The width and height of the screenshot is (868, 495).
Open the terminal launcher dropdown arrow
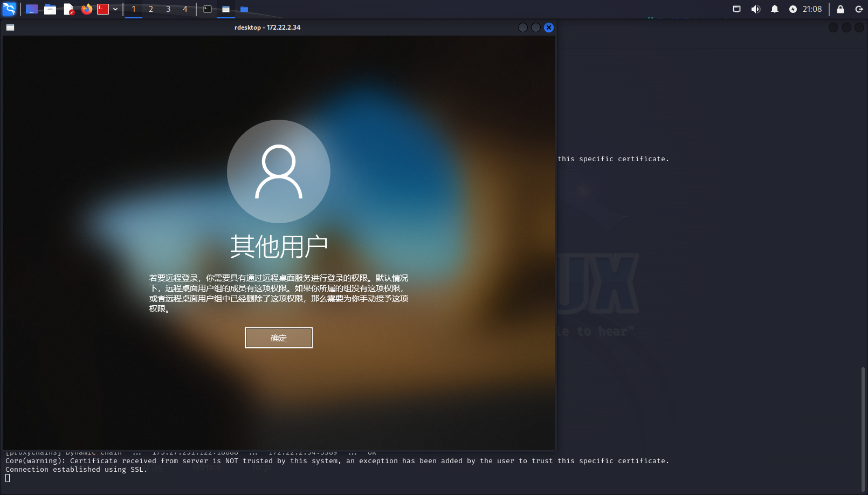coord(115,9)
